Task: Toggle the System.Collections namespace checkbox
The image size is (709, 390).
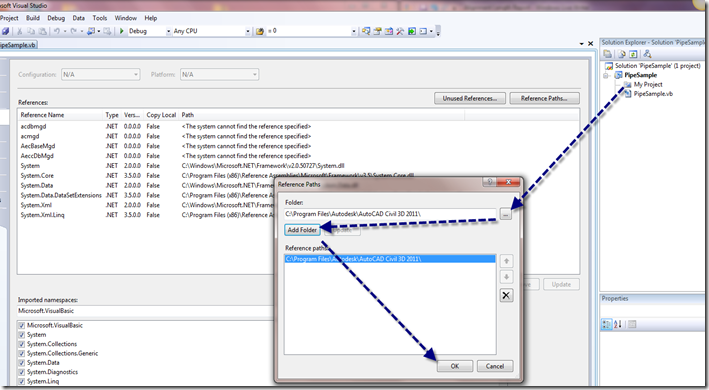Action: pyautogui.click(x=22, y=344)
